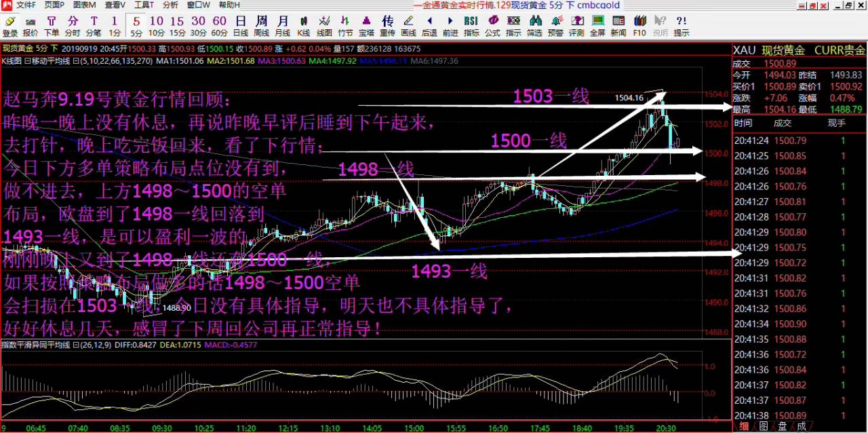Open the 帮助H menu
The image size is (868, 433).
(229, 5)
